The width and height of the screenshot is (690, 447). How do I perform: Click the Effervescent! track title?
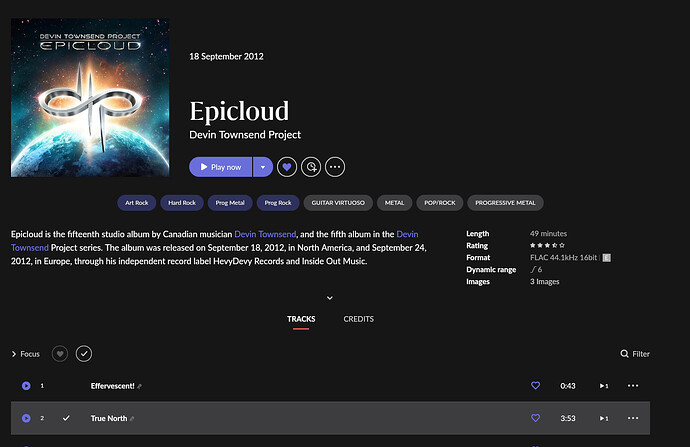pos(113,386)
